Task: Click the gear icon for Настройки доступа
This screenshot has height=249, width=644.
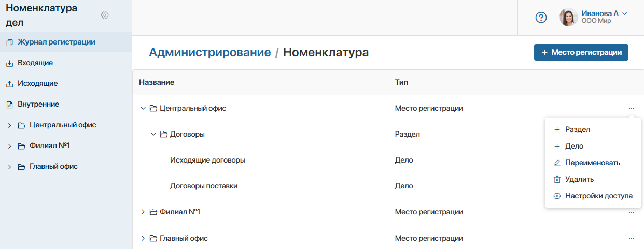Action: [x=557, y=196]
